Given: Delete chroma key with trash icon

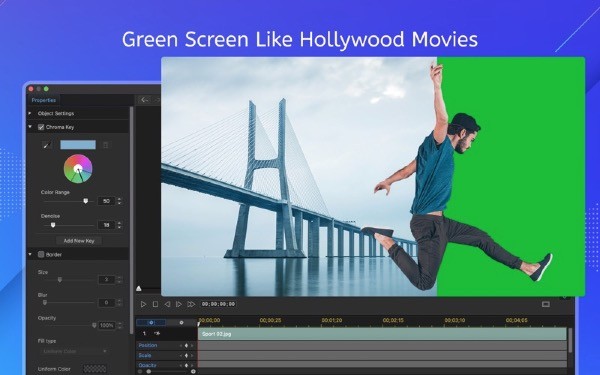Looking at the screenshot, I should click(x=106, y=145).
